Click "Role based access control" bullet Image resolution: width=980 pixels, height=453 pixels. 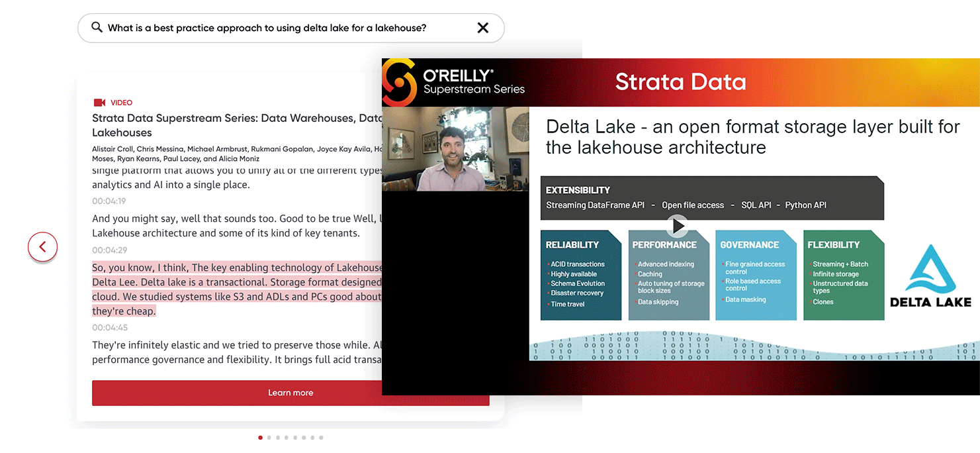point(753,285)
